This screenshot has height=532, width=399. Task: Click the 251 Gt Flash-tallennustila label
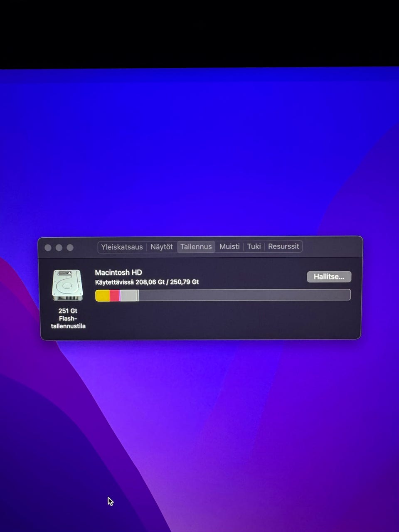pyautogui.click(x=68, y=318)
